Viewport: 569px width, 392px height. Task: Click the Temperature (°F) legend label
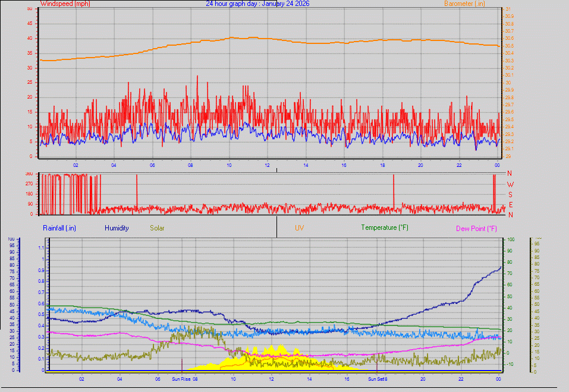[385, 228]
